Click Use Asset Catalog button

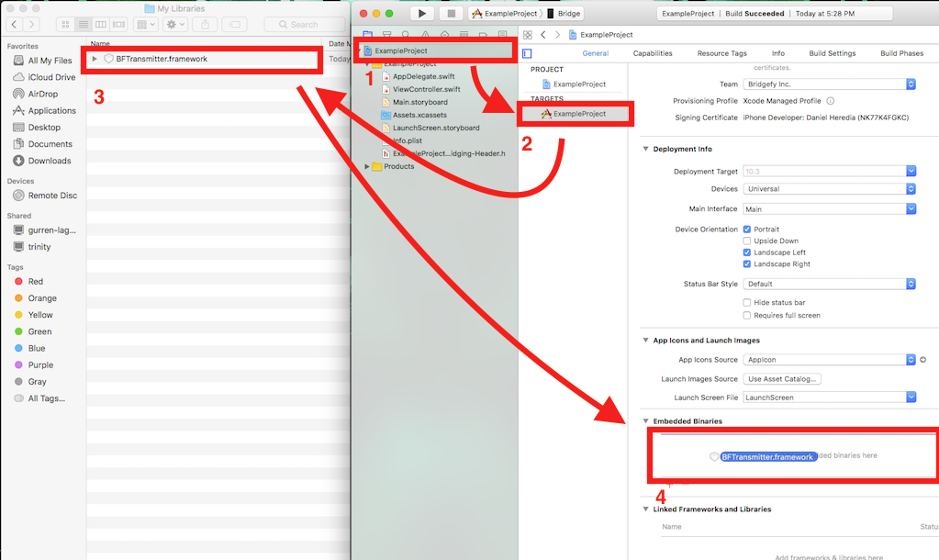(781, 379)
